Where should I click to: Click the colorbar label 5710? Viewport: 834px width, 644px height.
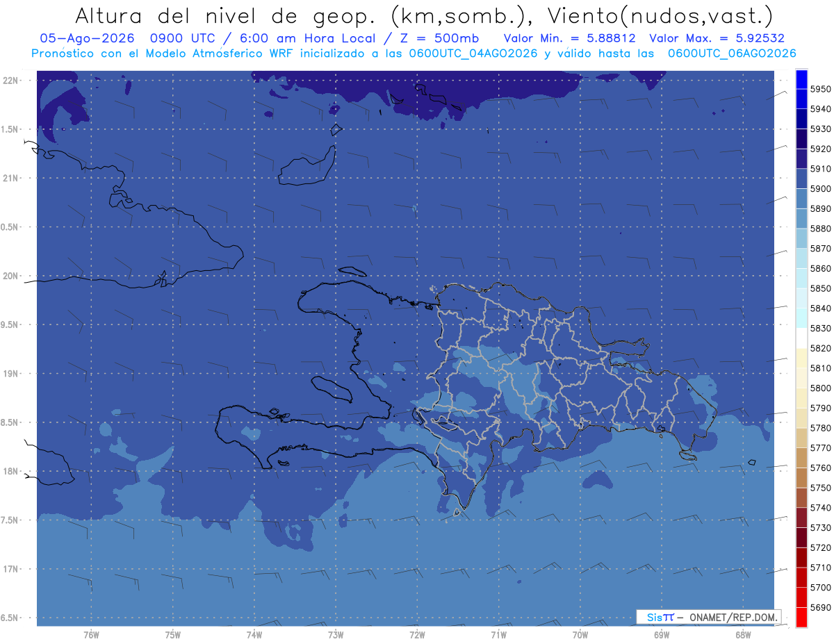tap(820, 567)
